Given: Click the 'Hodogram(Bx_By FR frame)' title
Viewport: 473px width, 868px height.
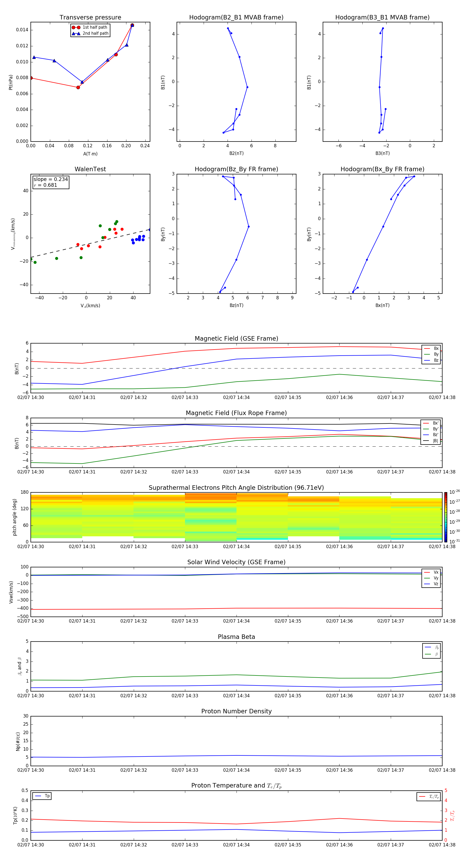Looking at the screenshot, I should coord(382,169).
